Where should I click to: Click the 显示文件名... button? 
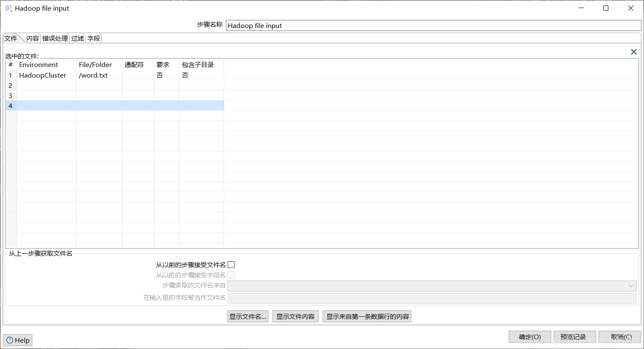(x=248, y=316)
